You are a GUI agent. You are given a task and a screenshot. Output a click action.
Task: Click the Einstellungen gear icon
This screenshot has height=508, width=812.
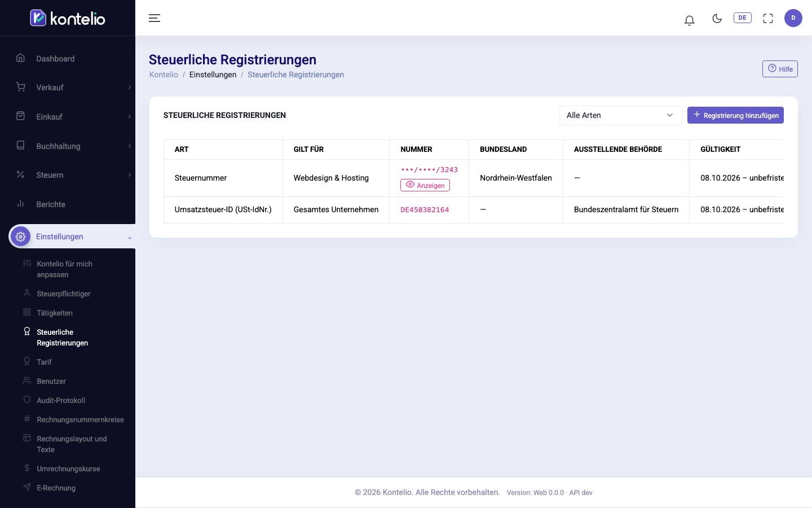coord(21,237)
